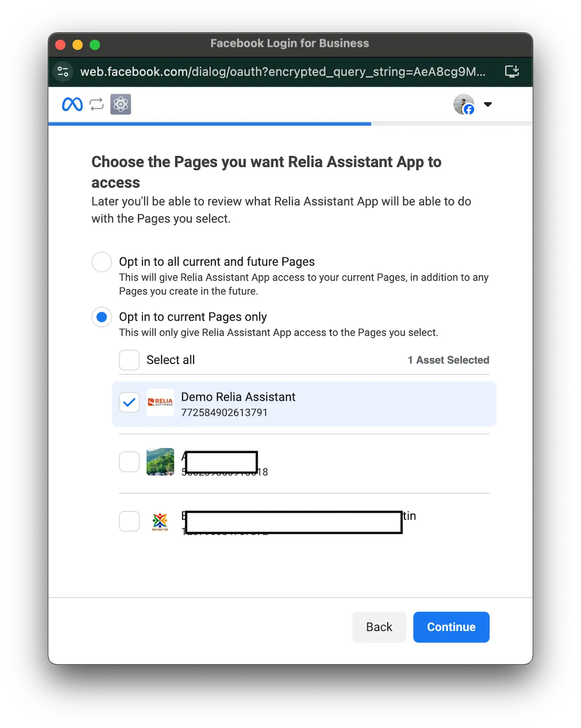Click the sync arrows icon in the header
581x728 pixels.
[96, 104]
